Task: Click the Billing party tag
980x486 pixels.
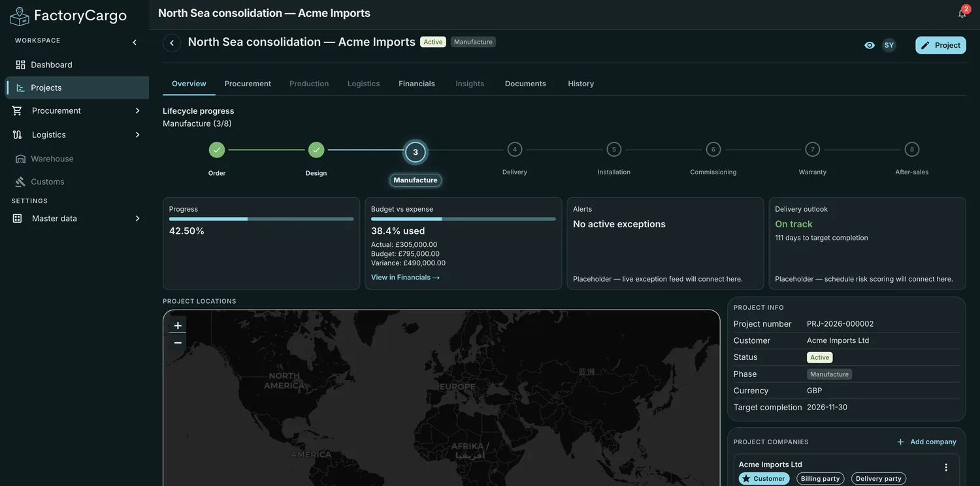Action: click(x=821, y=479)
